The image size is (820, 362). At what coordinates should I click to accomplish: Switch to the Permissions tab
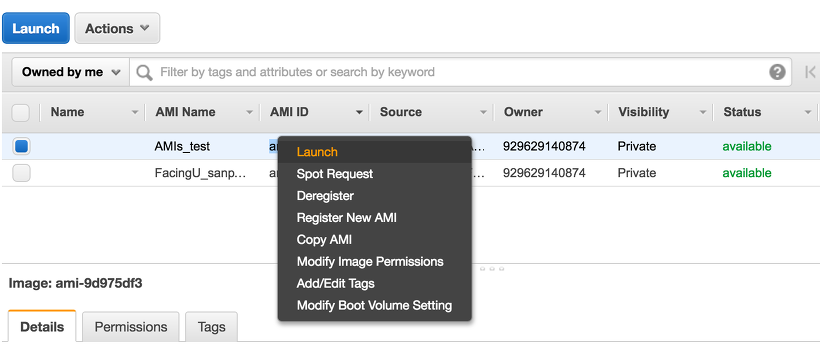click(131, 327)
